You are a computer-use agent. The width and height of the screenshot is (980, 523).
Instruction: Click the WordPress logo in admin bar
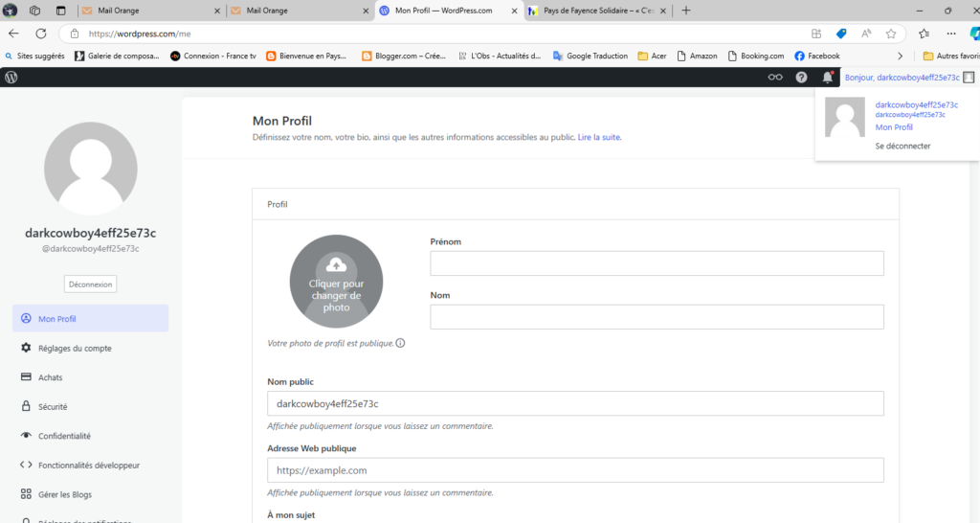point(11,77)
